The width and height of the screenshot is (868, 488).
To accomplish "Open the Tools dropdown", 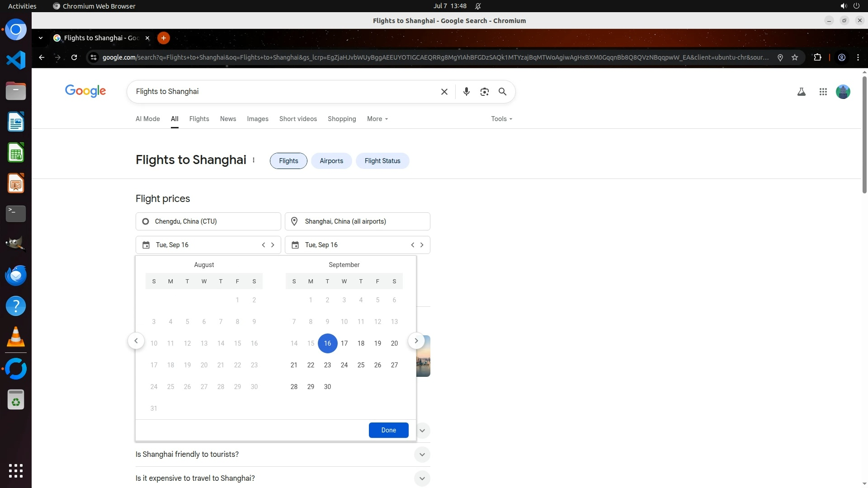I will pyautogui.click(x=501, y=119).
